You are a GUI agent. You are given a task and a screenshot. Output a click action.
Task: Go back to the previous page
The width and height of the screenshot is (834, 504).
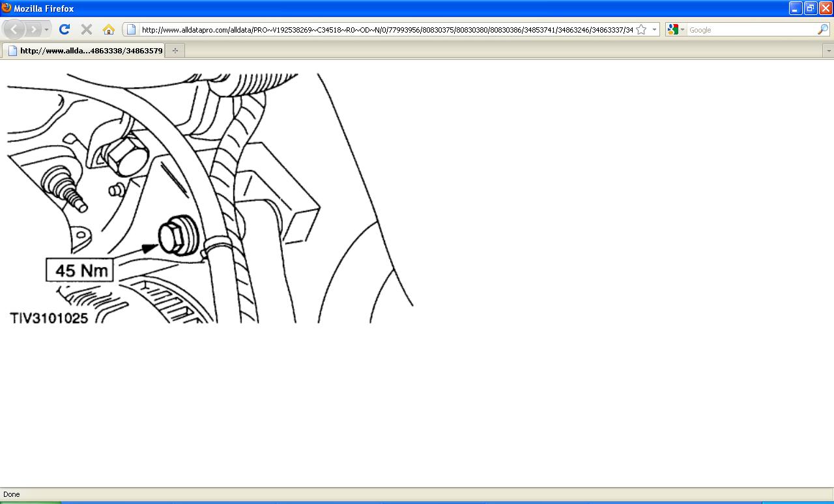click(14, 29)
